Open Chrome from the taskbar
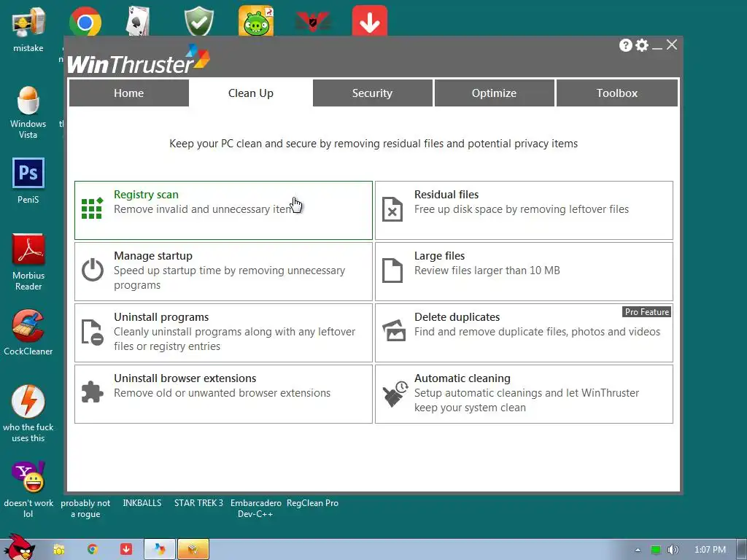747x560 pixels. (93, 550)
